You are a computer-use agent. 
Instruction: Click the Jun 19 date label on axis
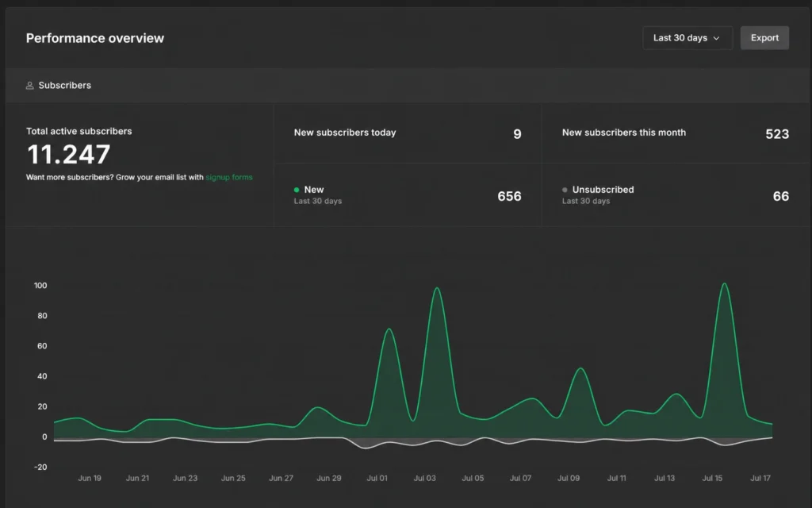click(90, 478)
